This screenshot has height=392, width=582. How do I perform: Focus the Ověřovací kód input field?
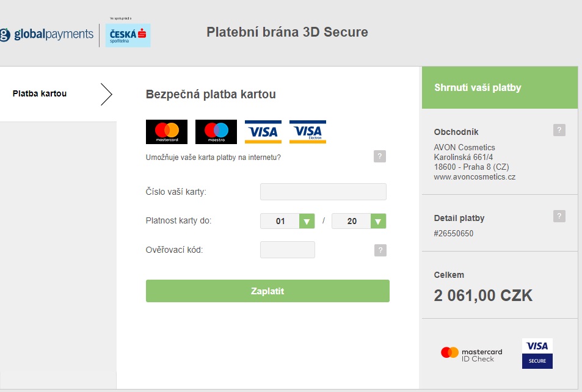[288, 250]
